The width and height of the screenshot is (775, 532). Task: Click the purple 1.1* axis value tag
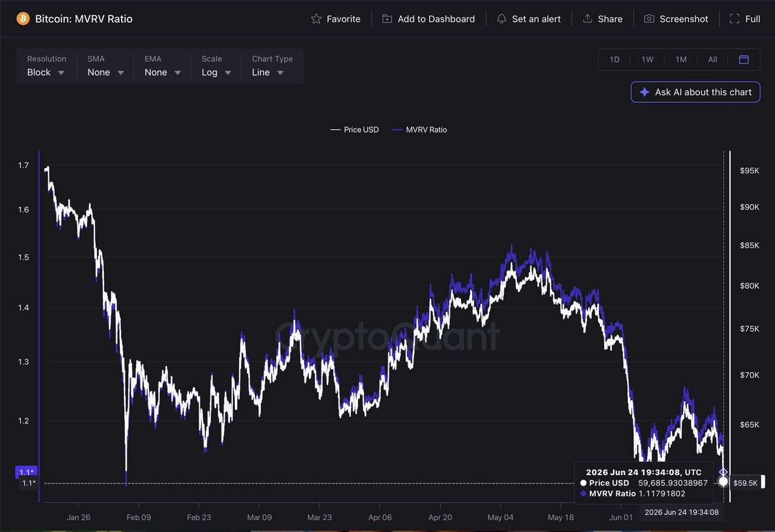pyautogui.click(x=26, y=472)
